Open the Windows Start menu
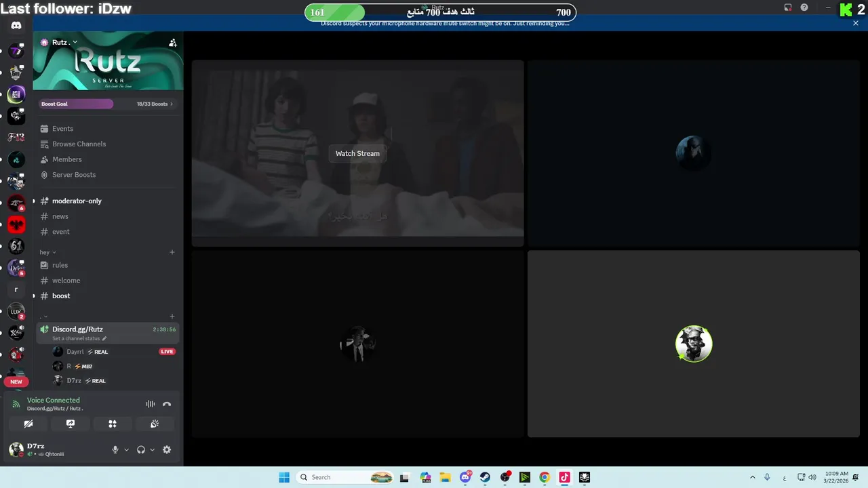The height and width of the screenshot is (488, 868). [284, 477]
